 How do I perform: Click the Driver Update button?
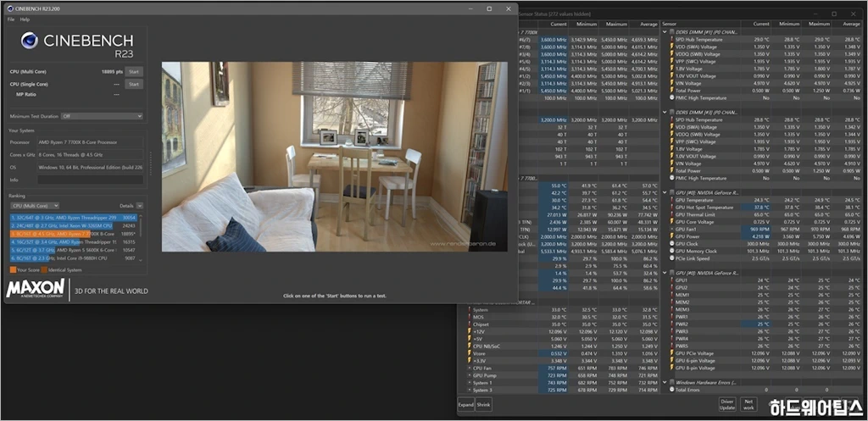[x=727, y=404]
